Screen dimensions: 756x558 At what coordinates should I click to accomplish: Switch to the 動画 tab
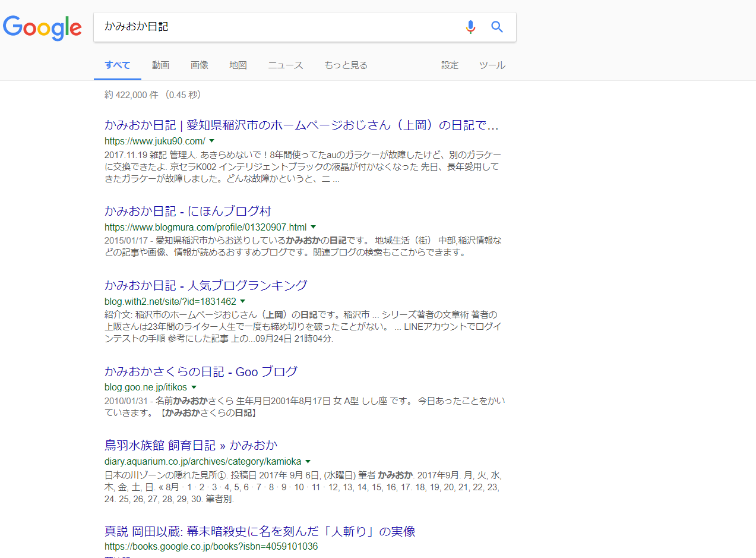(x=160, y=65)
